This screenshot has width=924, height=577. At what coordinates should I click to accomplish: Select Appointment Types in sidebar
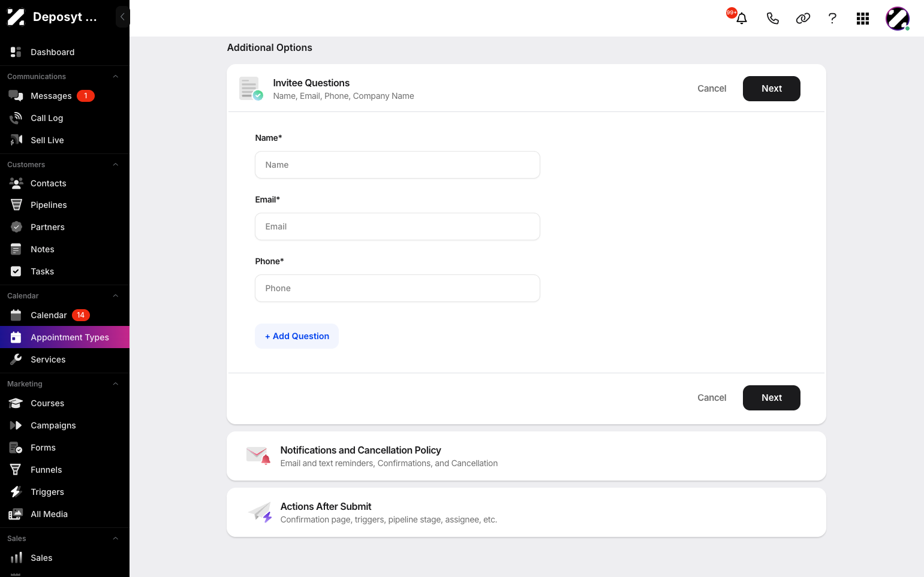[65, 337]
